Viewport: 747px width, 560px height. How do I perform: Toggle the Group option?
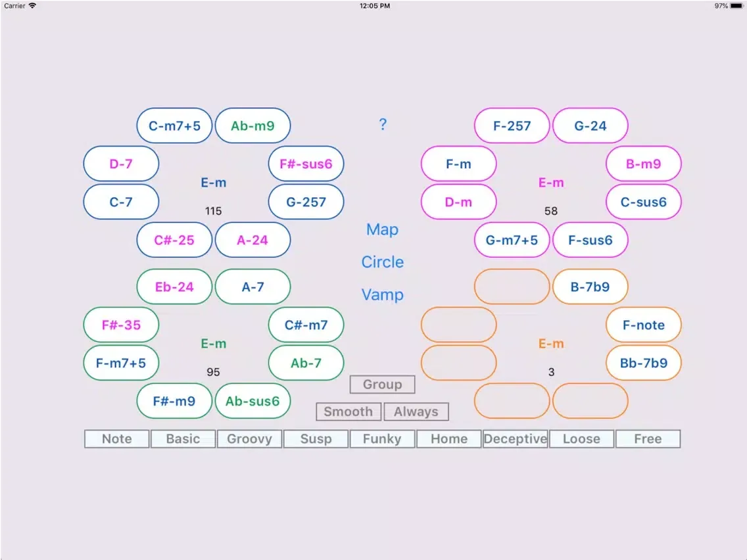coord(383,385)
